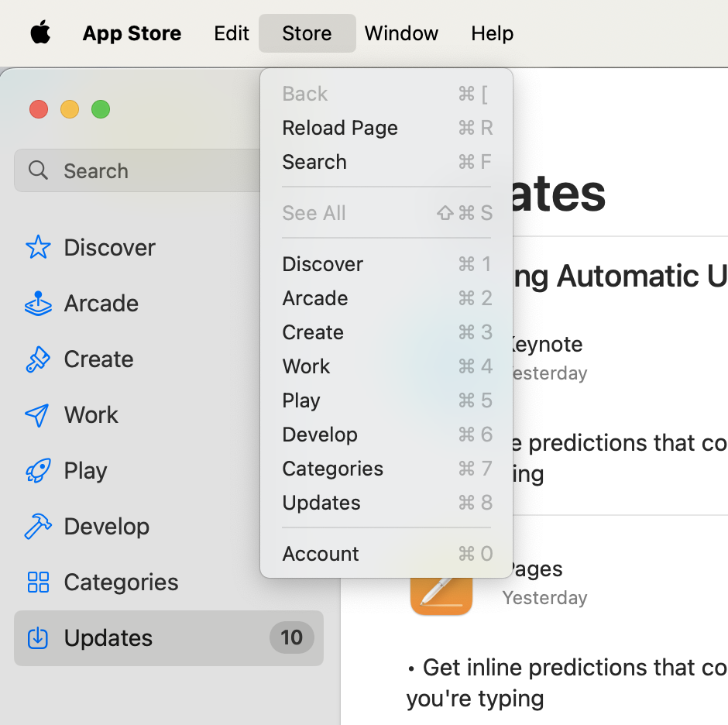Click the Updates download icon in sidebar
The image size is (728, 725).
37,637
